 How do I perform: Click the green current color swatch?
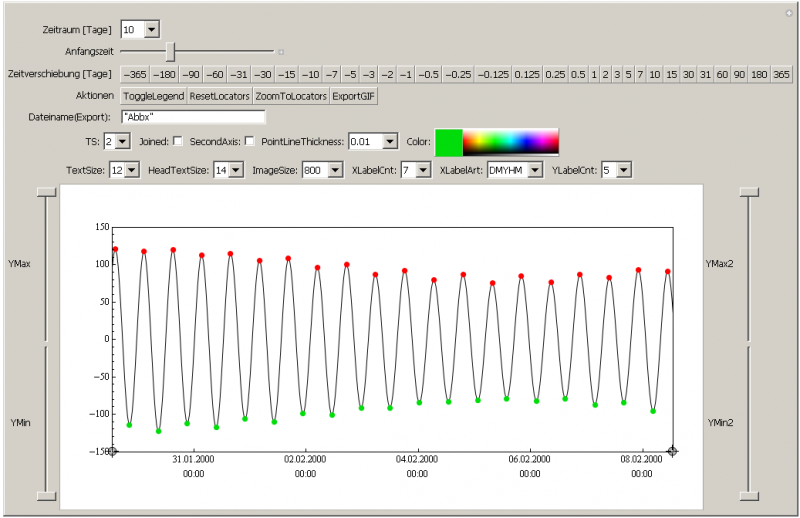pos(449,142)
